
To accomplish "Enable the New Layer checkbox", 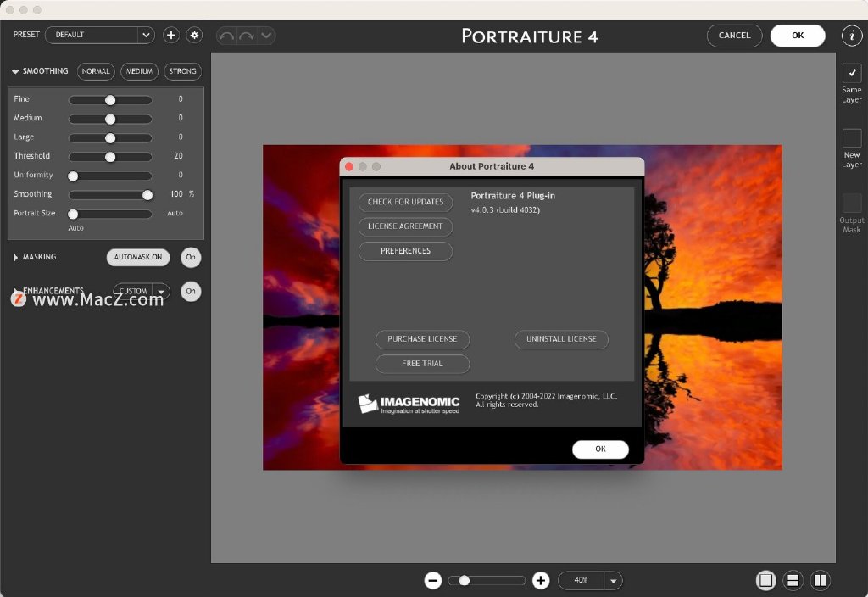I will (852, 138).
